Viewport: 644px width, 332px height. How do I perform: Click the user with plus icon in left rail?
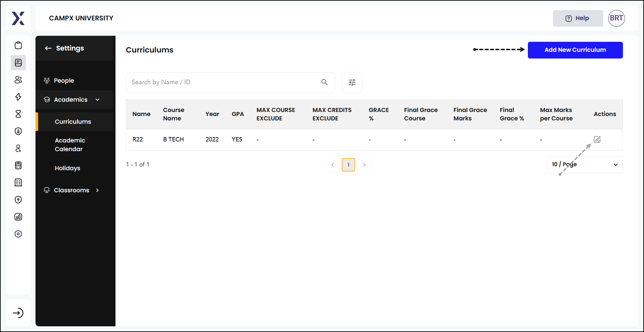tap(18, 148)
